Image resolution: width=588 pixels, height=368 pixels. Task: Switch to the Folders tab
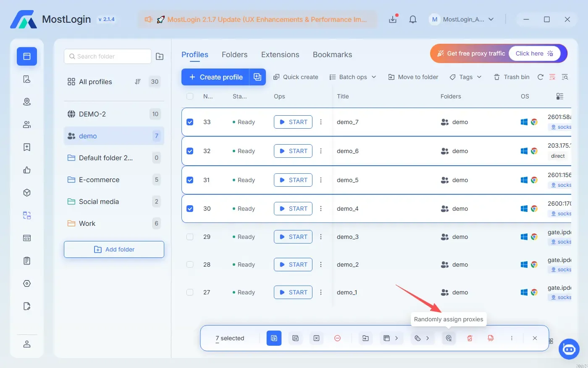[235, 55]
